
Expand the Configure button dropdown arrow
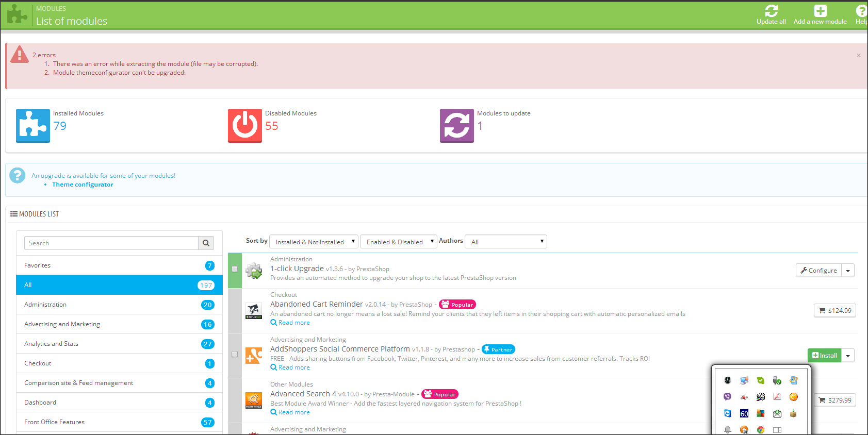[848, 271]
